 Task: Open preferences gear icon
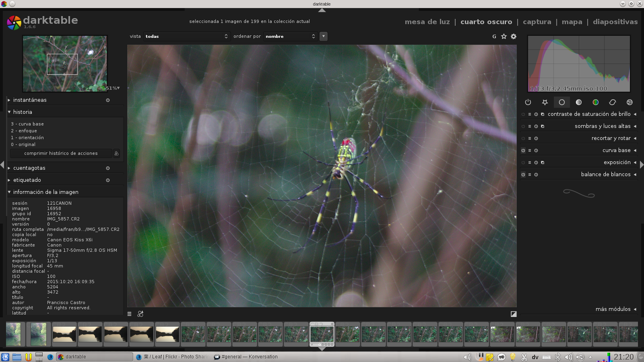point(514,36)
